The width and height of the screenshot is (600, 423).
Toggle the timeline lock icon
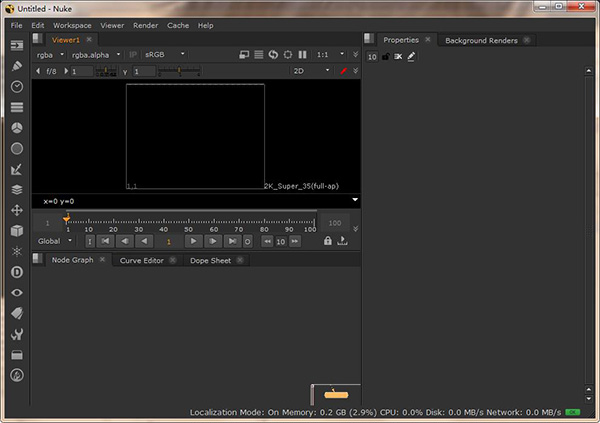[x=328, y=241]
